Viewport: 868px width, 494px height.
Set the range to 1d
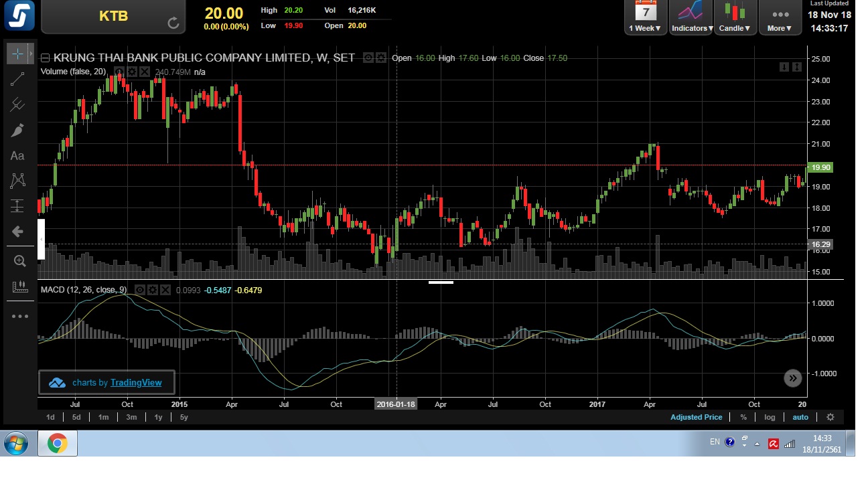50,417
